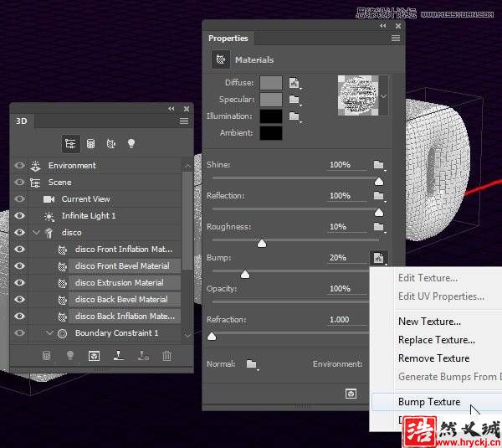This screenshot has width=502, height=448.
Task: Click Specular texture folder icon
Action: coord(295,100)
